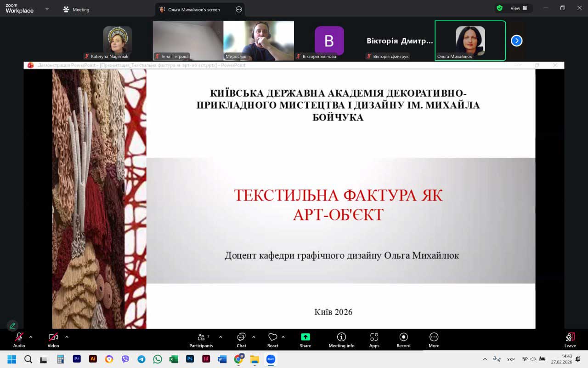
Task: Open the Participants panel
Action: [201, 340]
